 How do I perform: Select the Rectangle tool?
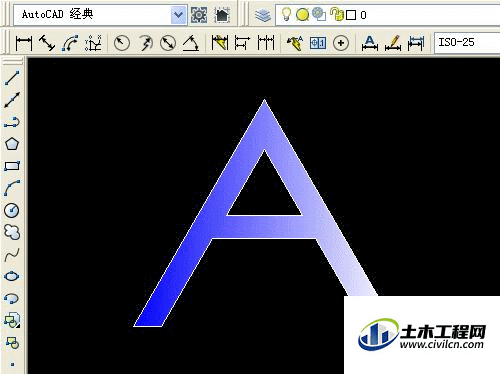coord(12,166)
